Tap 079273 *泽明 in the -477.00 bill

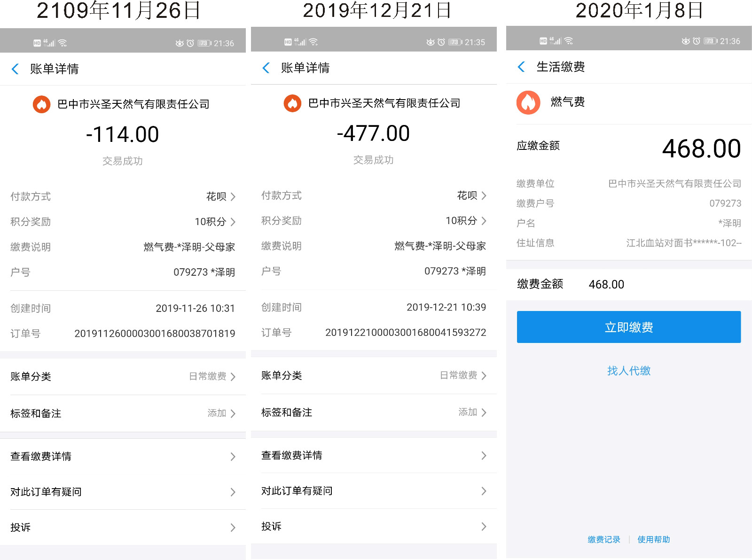click(455, 272)
